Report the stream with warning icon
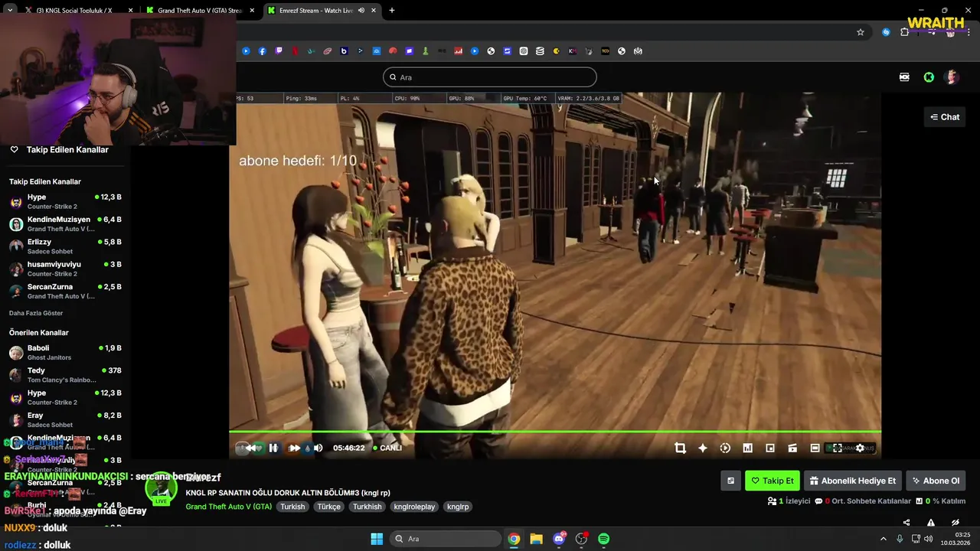 tap(931, 523)
